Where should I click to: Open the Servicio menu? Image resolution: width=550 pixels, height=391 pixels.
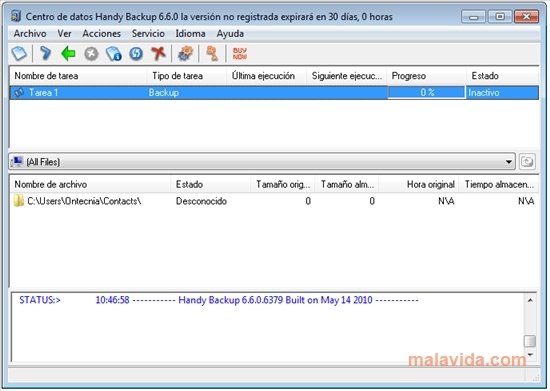[148, 34]
